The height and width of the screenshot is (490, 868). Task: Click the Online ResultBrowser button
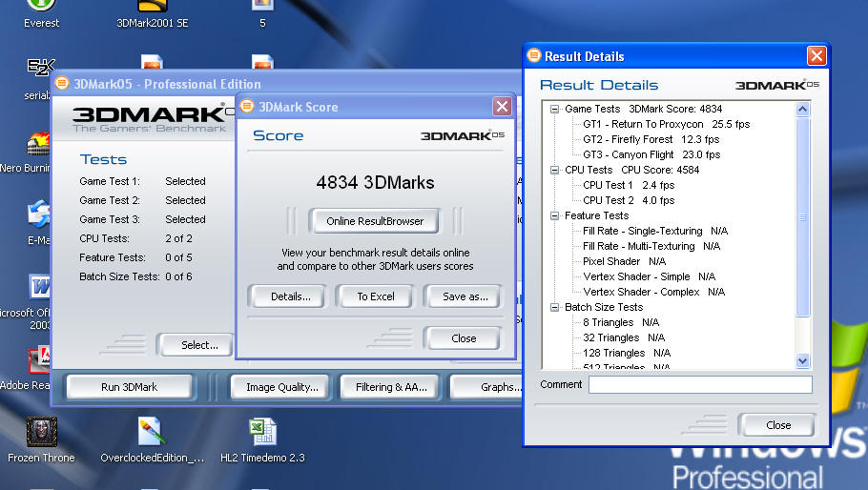pos(375,221)
